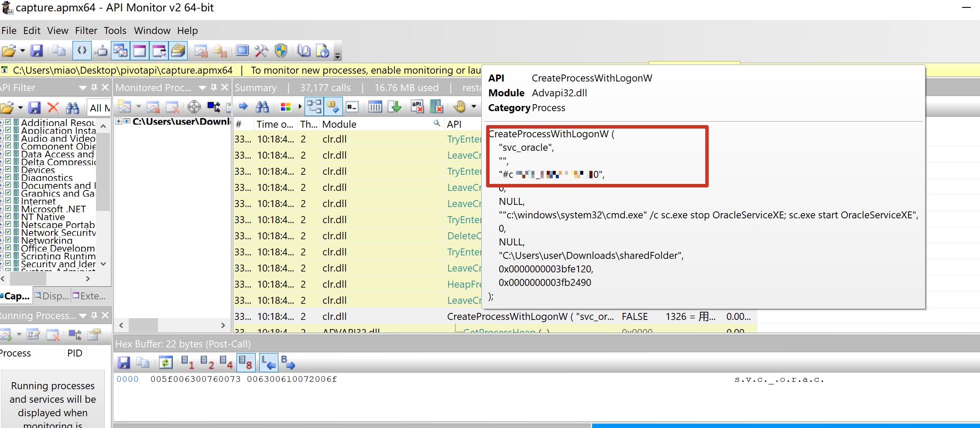Image resolution: width=980 pixels, height=428 pixels.
Task: Click the blue arrow icon in the Summary toolbar
Action: [x=243, y=106]
